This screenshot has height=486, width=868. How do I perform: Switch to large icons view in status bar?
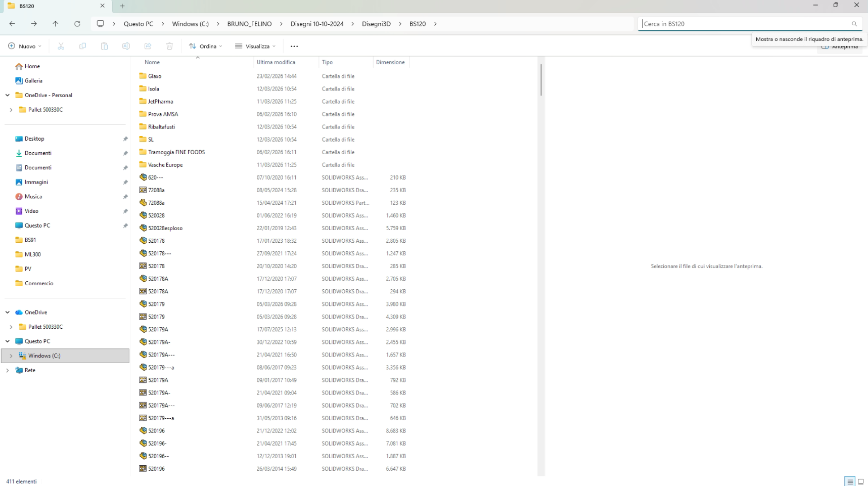861,481
